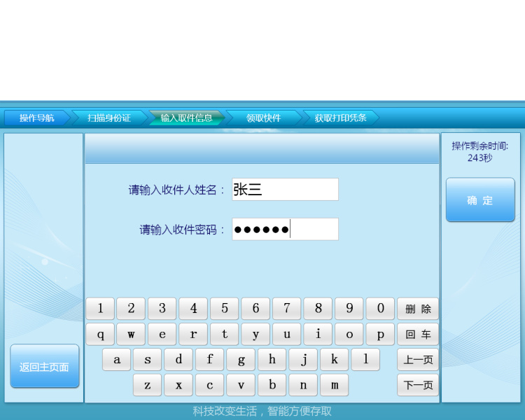Viewport: 525px width, 420px height.
Task: Select the 操作导航 step tab
Action: (37, 118)
